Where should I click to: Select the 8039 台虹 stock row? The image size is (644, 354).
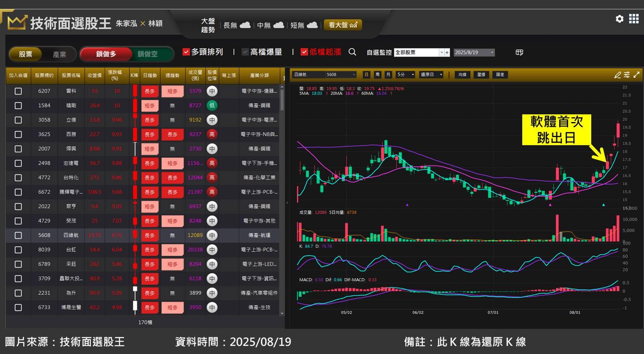[71, 250]
